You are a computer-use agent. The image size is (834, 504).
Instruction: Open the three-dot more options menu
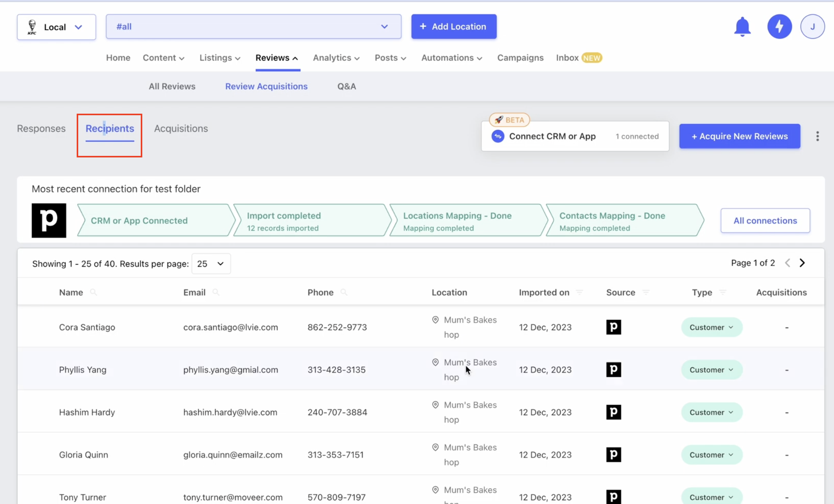click(x=817, y=136)
